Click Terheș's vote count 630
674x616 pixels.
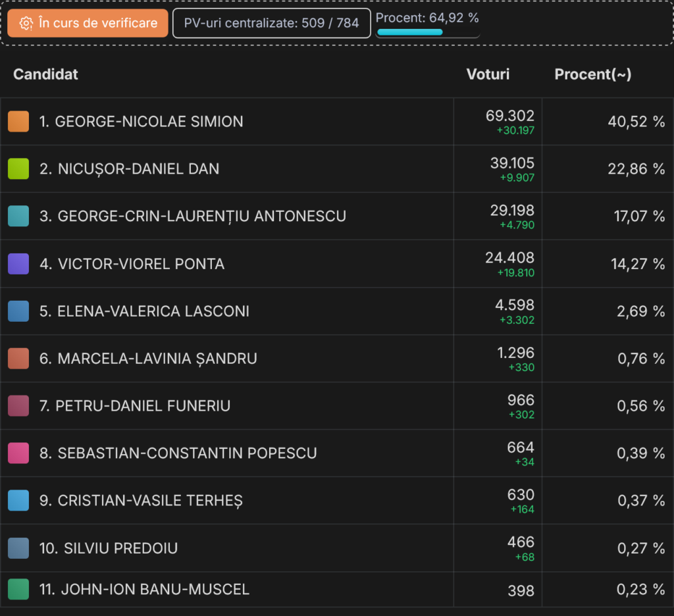coord(521,494)
